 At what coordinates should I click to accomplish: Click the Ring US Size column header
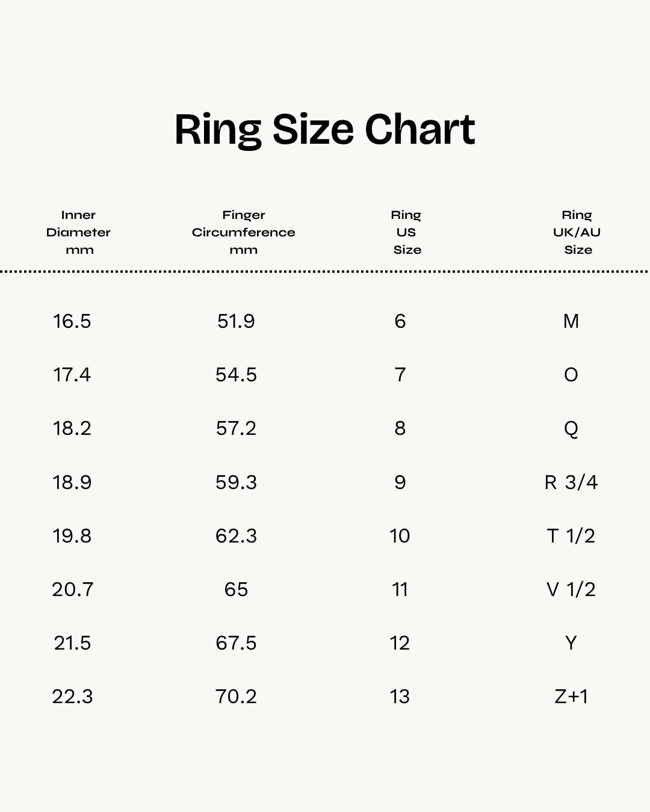406,232
